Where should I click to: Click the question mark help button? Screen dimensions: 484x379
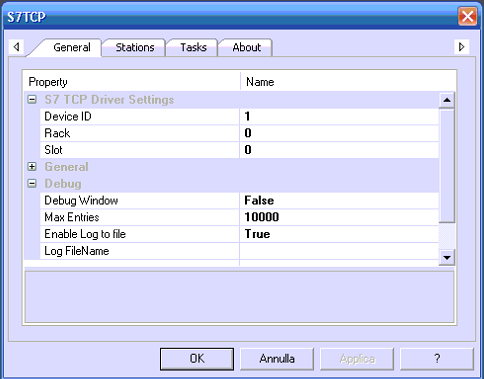coord(437,359)
